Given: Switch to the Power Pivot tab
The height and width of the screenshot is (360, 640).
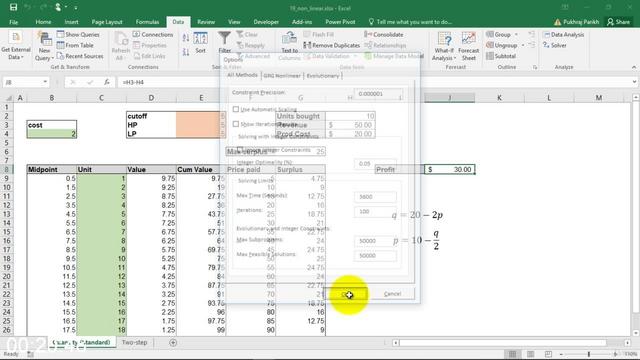Looking at the screenshot, I should click(x=340, y=22).
